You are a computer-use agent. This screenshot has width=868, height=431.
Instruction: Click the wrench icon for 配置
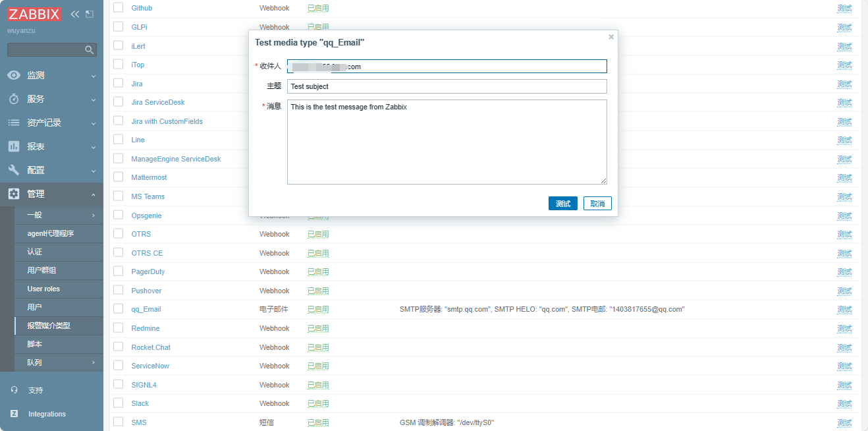(x=14, y=170)
